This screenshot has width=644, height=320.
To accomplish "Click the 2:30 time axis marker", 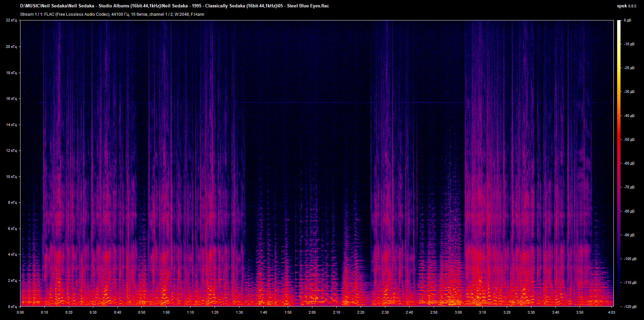I will [385, 312].
